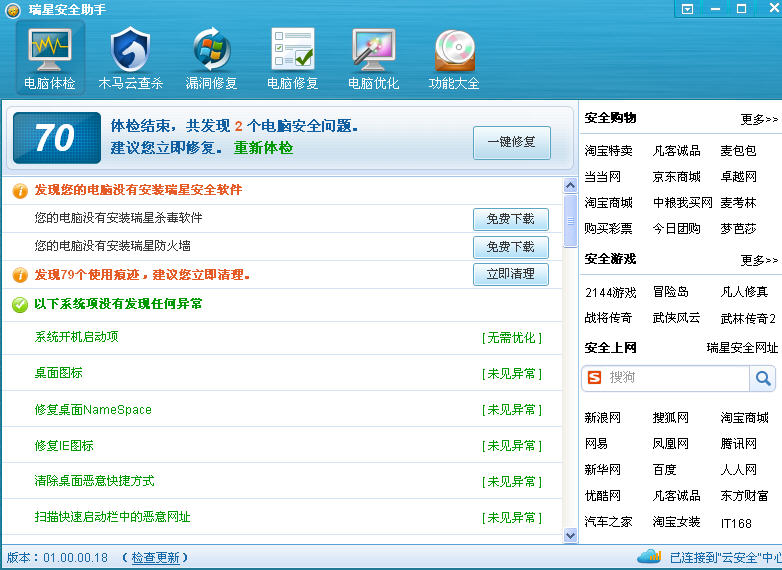Viewport: 782px width, 570px height.
Task: Select the 扫描快速启动栏中的恶意网址 row
Action: pyautogui.click(x=282, y=517)
